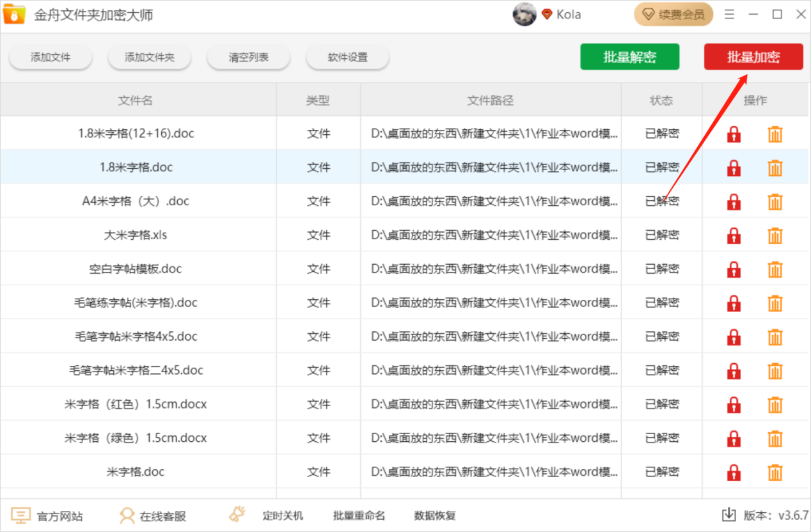811x532 pixels.
Task: Click the 米字格（红色）1.5cm.docx trash icon
Action: click(775, 403)
